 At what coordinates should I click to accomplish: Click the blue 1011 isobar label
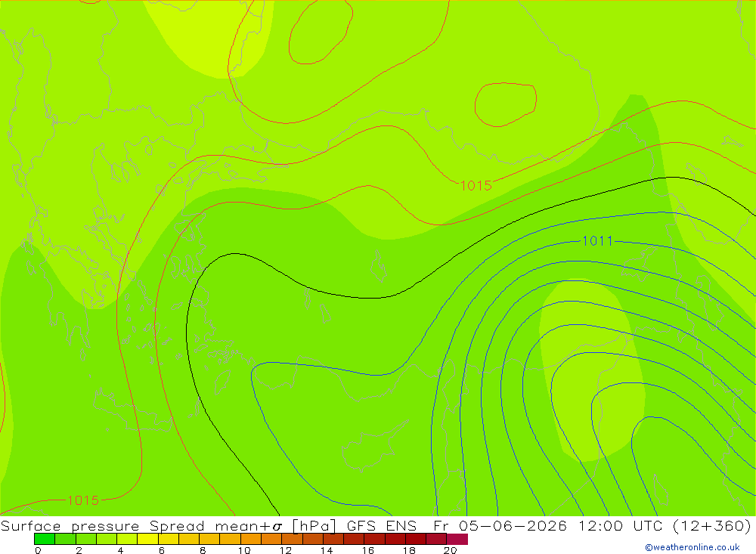[597, 240]
